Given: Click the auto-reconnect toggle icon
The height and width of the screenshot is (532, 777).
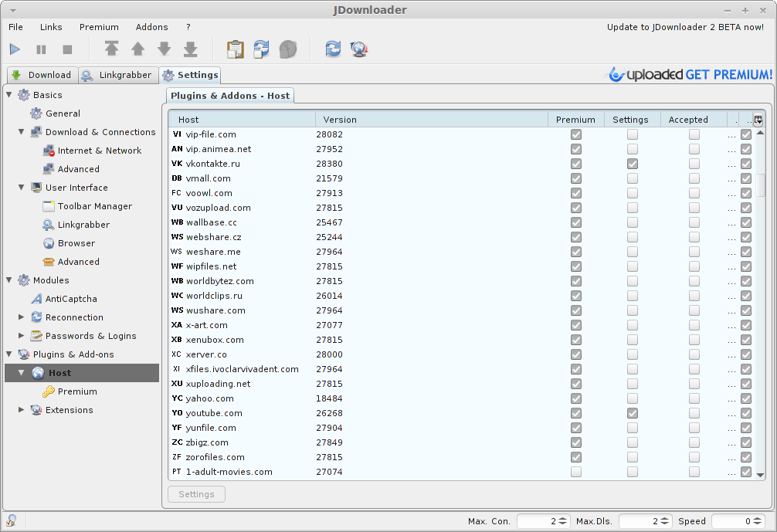Looking at the screenshot, I should pos(262,49).
